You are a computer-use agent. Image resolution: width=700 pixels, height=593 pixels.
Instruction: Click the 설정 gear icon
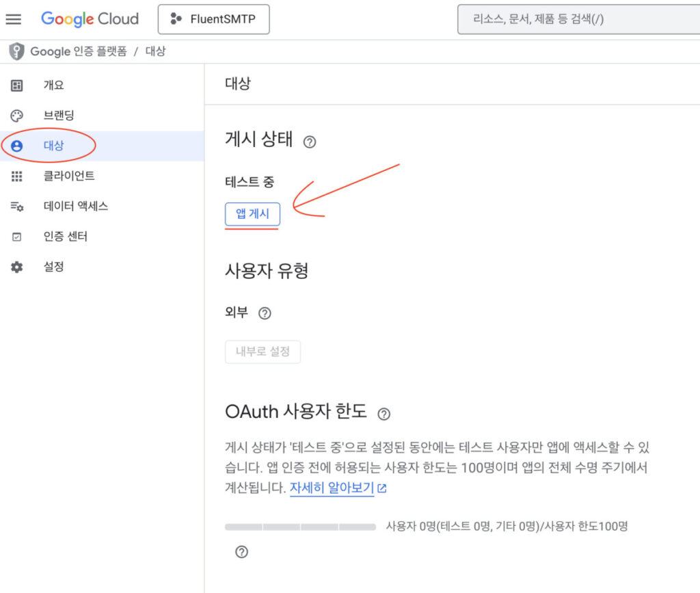(16, 267)
